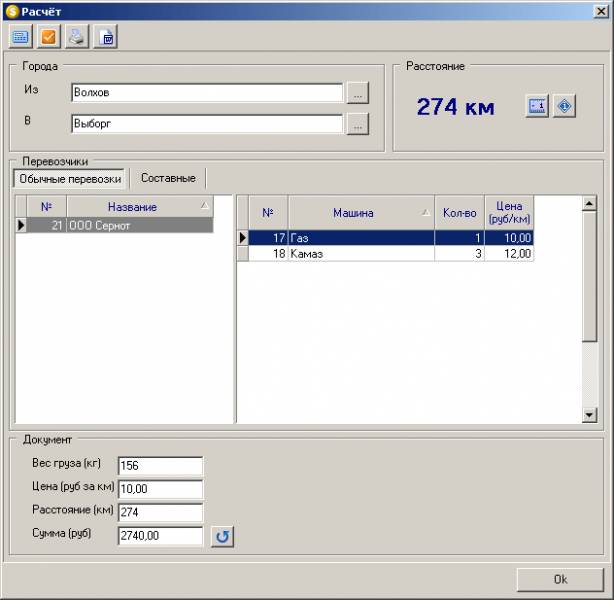Click the blue diamond info icon

[x=565, y=106]
